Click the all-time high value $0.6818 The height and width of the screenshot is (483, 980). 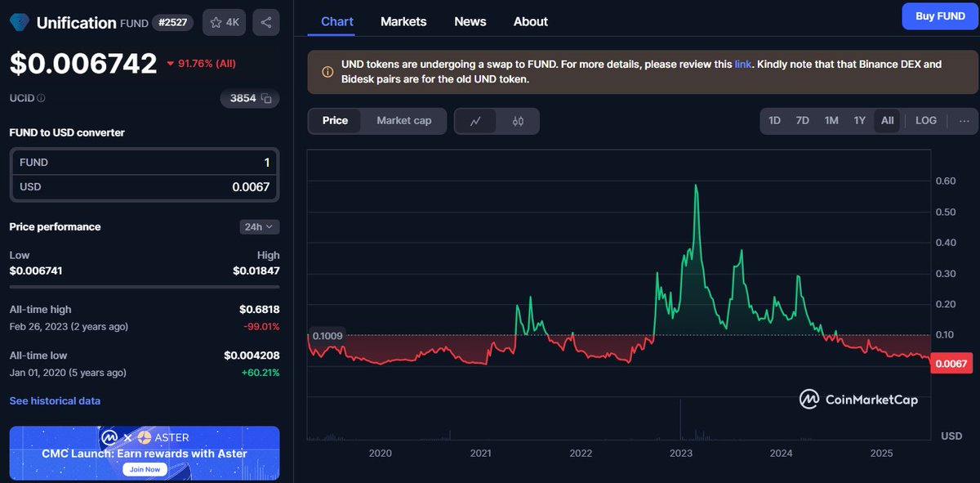pyautogui.click(x=260, y=310)
